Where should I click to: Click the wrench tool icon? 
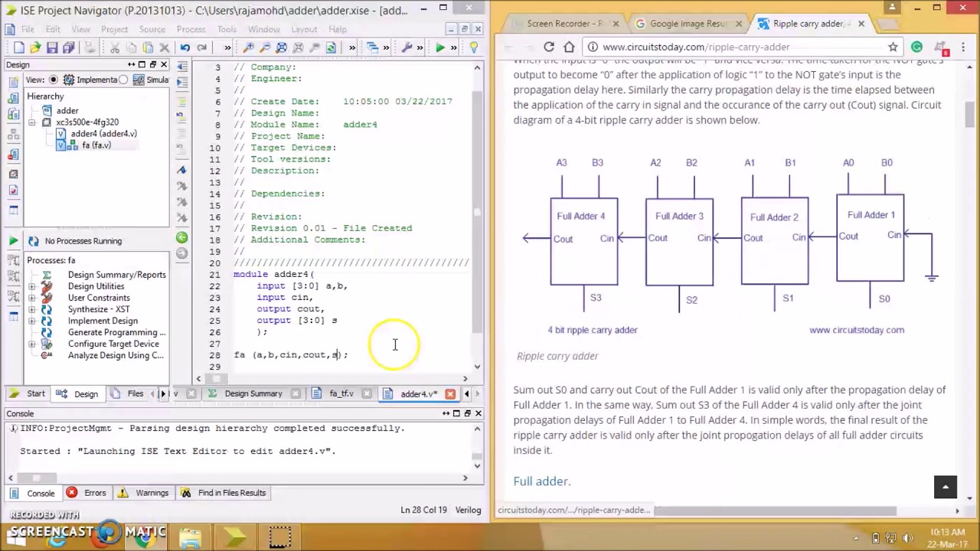pyautogui.click(x=407, y=47)
